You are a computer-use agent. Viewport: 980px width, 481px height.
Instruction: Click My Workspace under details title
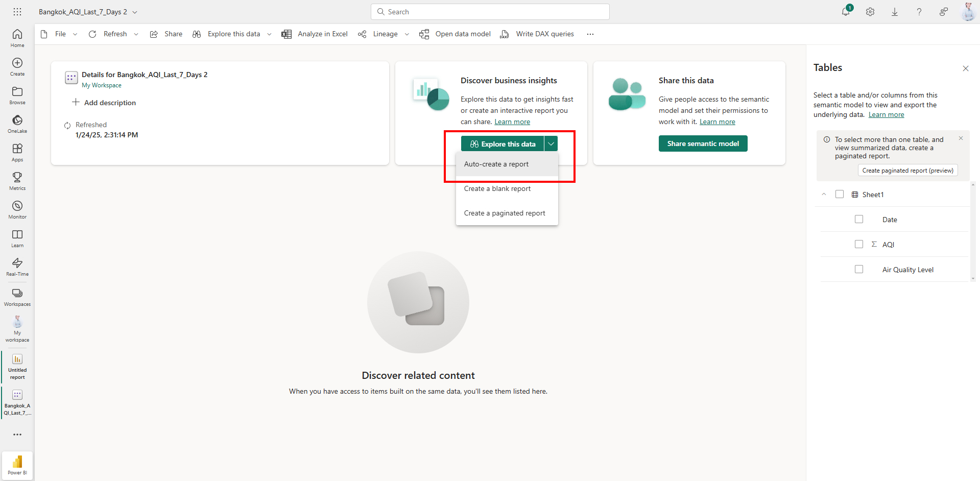102,85
